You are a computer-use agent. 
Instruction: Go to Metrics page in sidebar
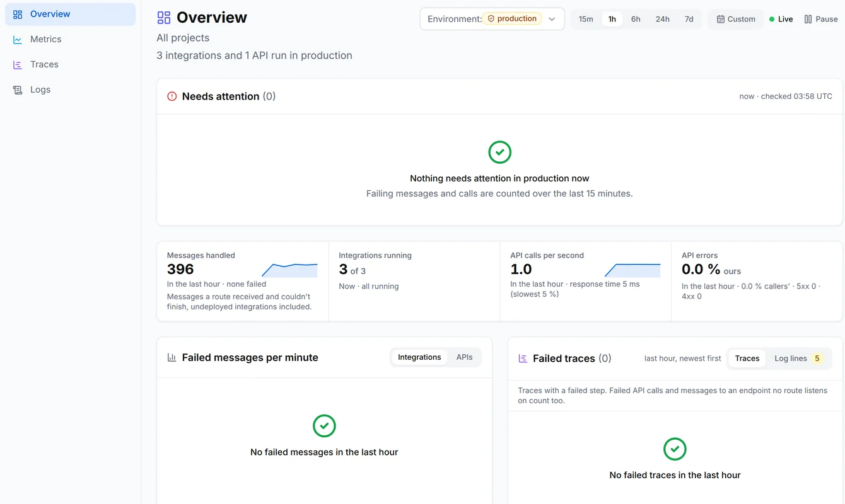(70, 39)
